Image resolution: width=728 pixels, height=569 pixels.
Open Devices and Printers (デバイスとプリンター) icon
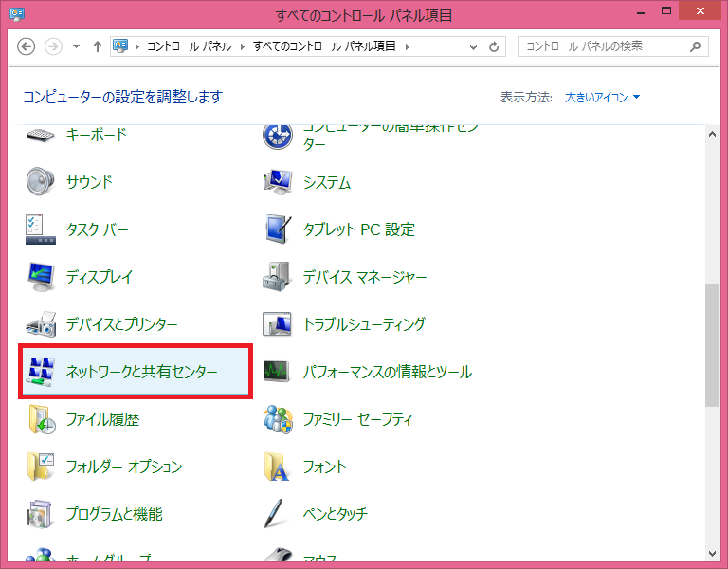pyautogui.click(x=41, y=324)
